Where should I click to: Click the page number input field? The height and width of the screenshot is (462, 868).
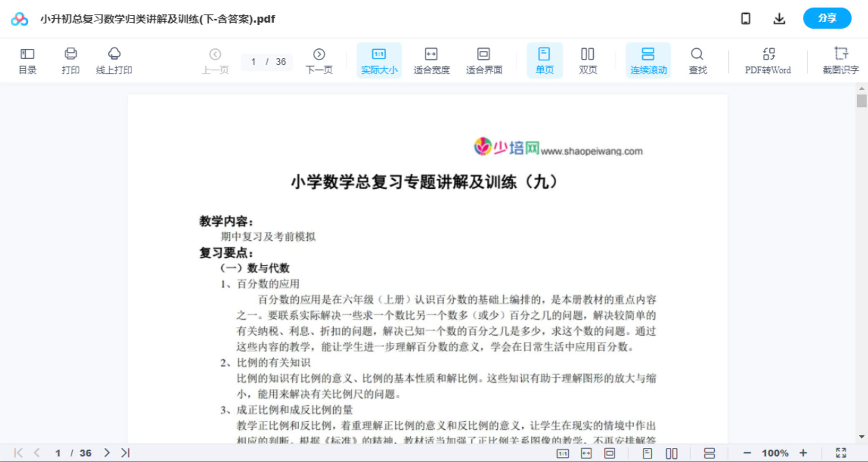254,62
